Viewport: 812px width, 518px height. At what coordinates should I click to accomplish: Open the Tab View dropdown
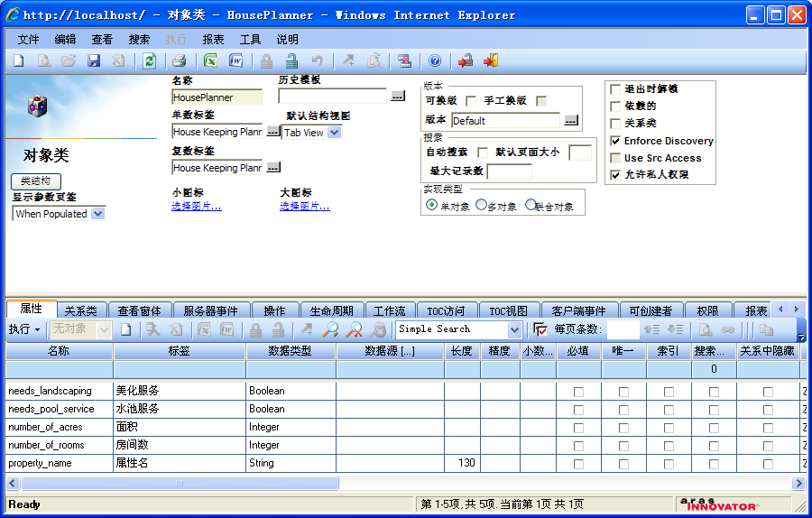[335, 133]
